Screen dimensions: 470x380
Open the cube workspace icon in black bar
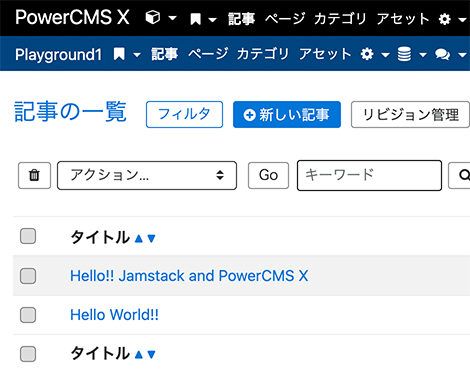[x=153, y=17]
